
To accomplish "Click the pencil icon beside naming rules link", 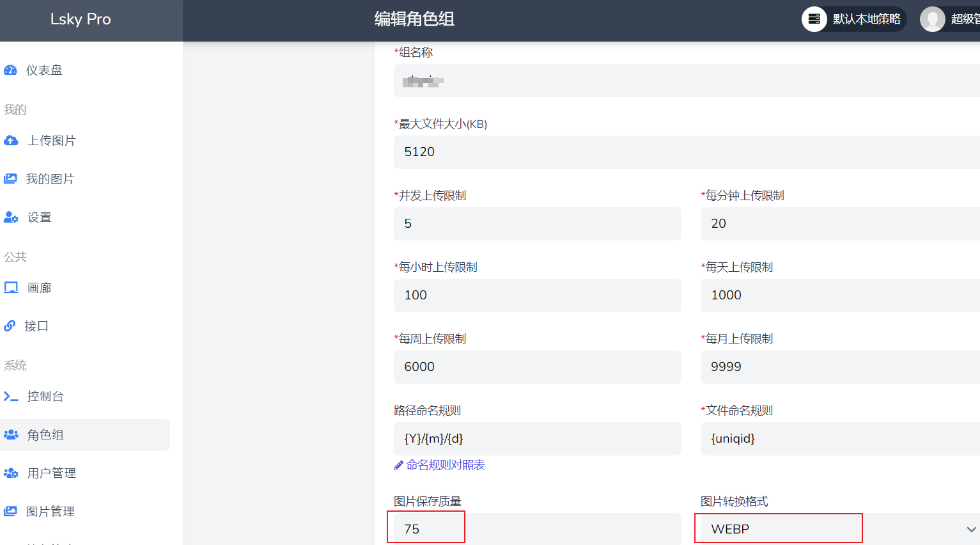I will click(x=398, y=466).
